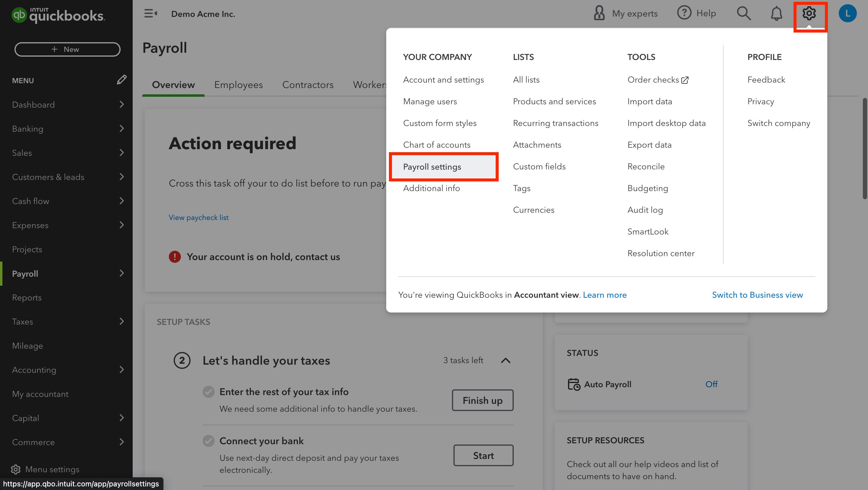Screen dimensions: 868x490
Task: Click the Menu settings gear icon
Action: (15, 469)
